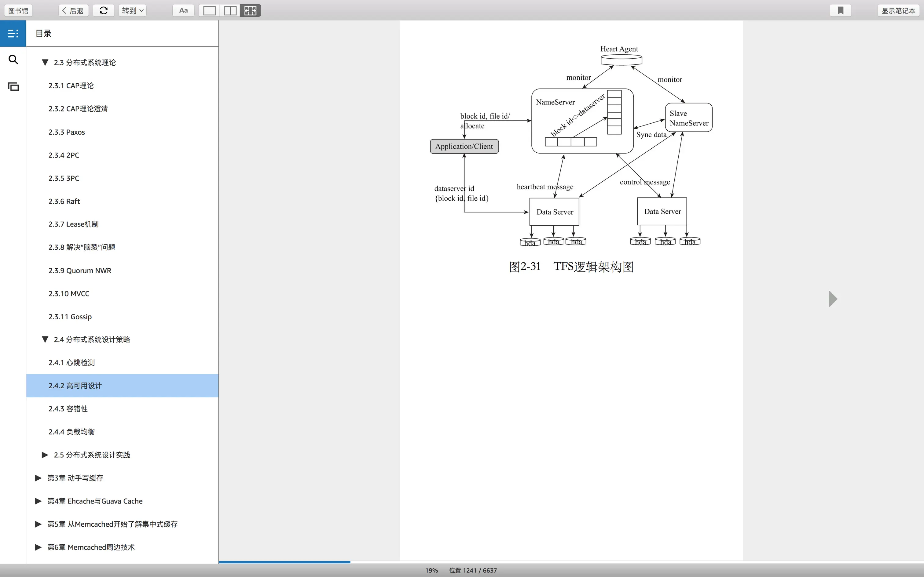Expand 第3章 动手写缓存 chapter
924x577 pixels.
click(x=38, y=478)
